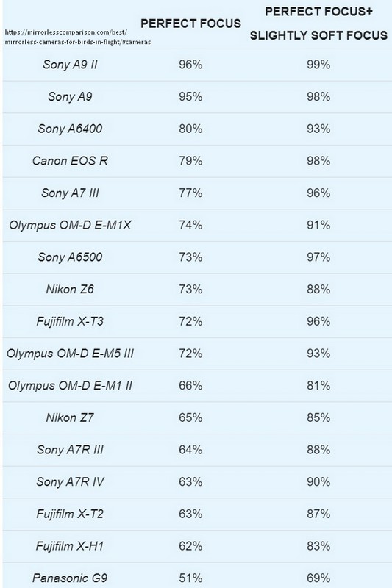Image resolution: width=392 pixels, height=588 pixels.
Task: Select the Fujifilm X-H1 row label
Action: click(70, 546)
